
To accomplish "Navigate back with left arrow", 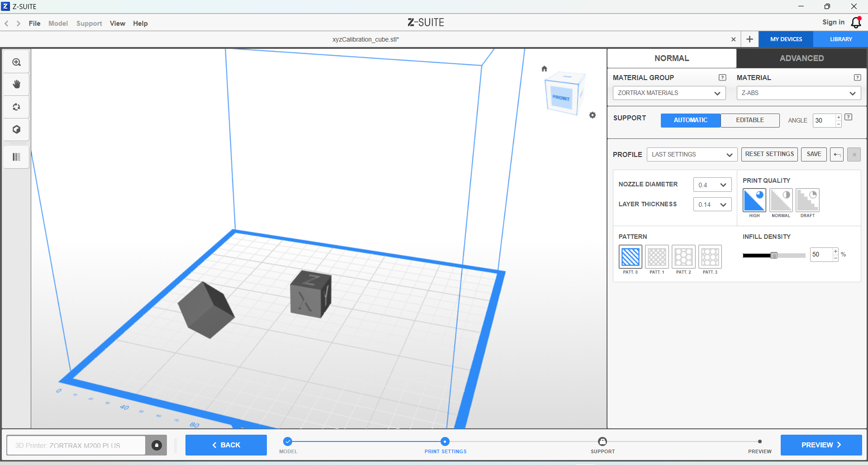I will click(7, 24).
